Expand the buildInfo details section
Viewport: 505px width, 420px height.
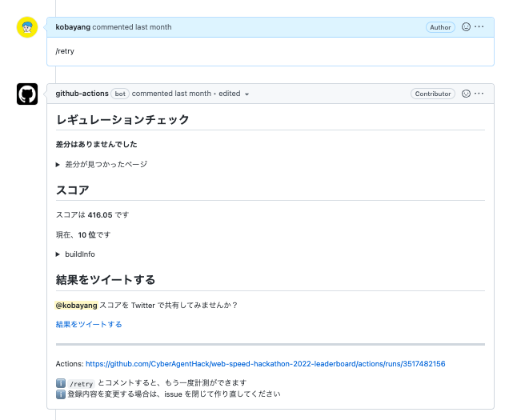75,254
